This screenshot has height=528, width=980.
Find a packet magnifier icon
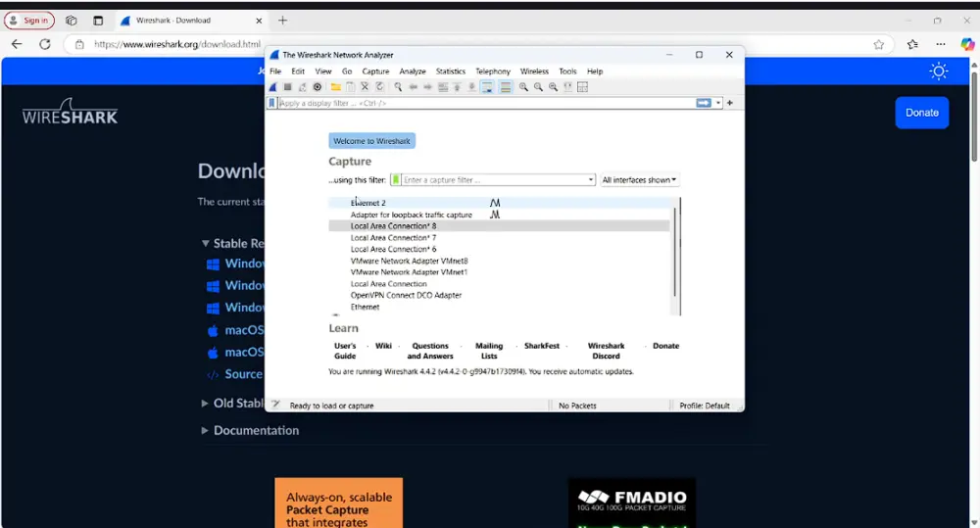(398, 87)
